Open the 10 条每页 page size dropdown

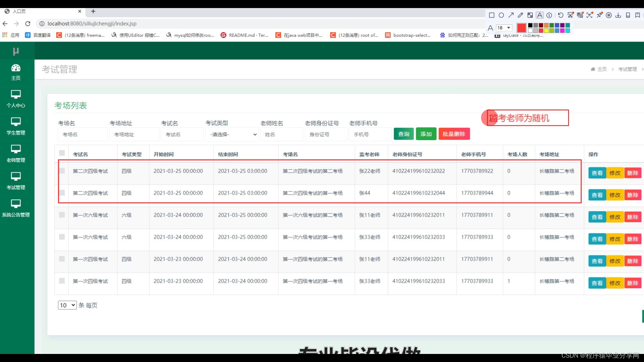(x=67, y=305)
